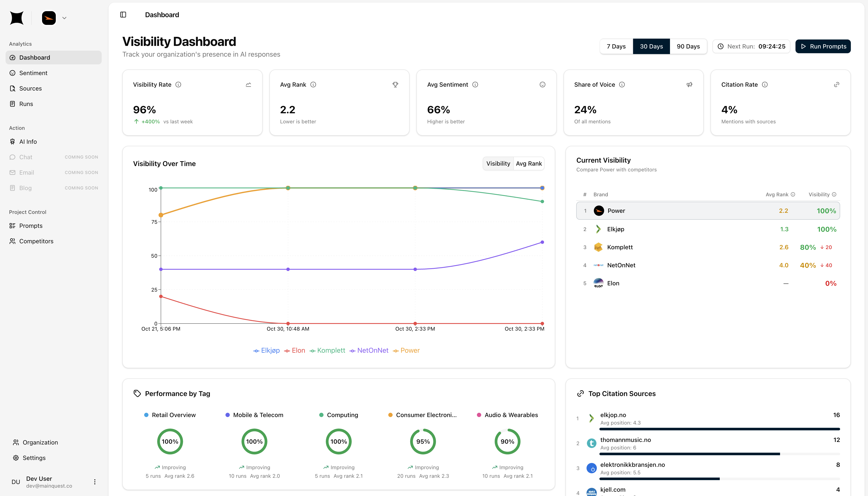Open the Dev User options menu

pyautogui.click(x=94, y=482)
